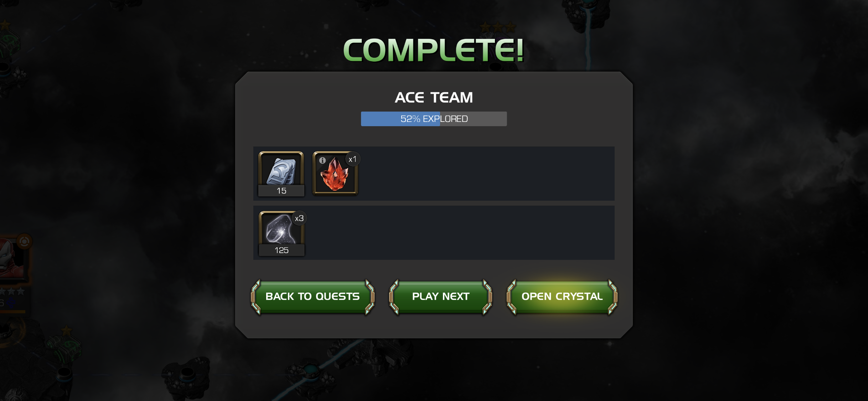The width and height of the screenshot is (868, 401).
Task: Click the Back to Quests button
Action: point(312,297)
